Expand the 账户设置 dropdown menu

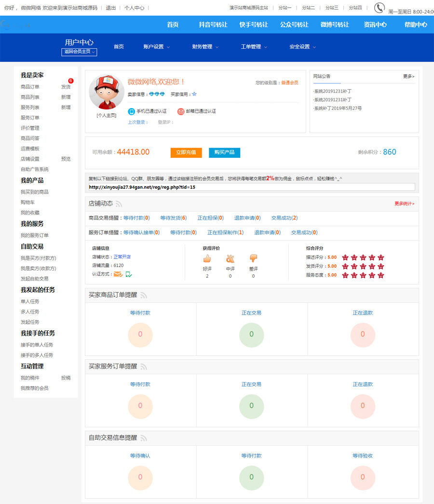[157, 47]
